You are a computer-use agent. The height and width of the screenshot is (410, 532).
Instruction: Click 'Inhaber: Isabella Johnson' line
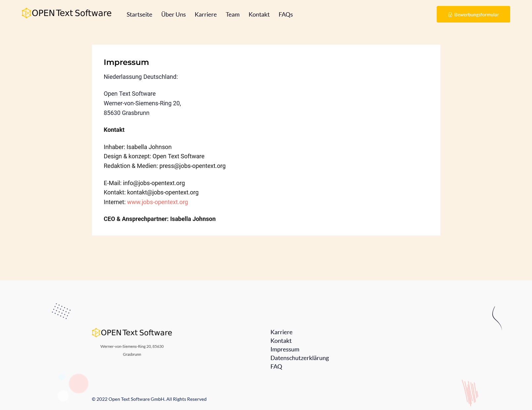tap(138, 147)
